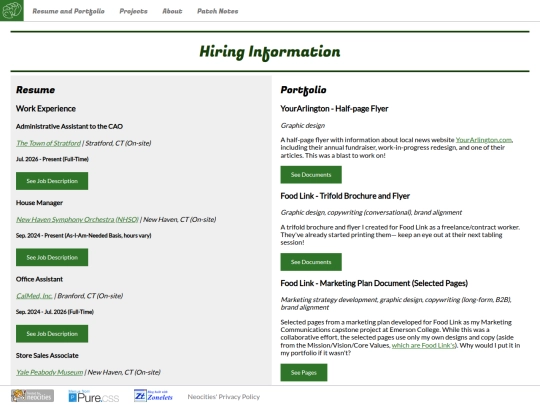Screen dimensions: 540x405
Task: Open the Zonelets blog badge
Action: tap(153, 396)
